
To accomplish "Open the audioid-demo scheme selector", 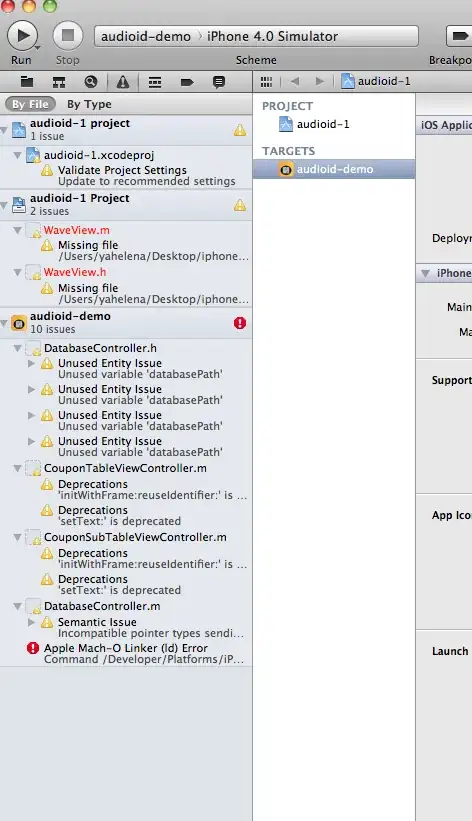I will click(x=146, y=36).
